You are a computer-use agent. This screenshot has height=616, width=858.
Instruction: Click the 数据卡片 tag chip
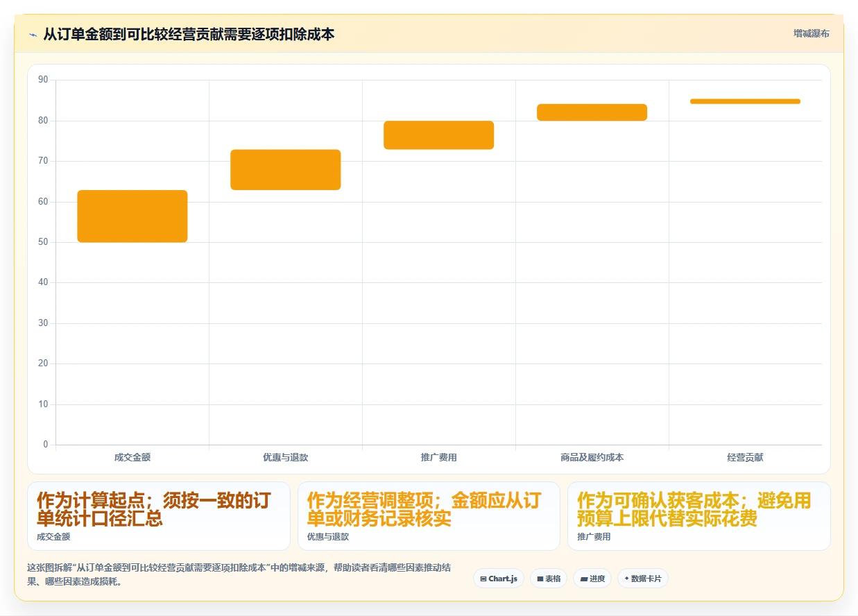tap(643, 579)
